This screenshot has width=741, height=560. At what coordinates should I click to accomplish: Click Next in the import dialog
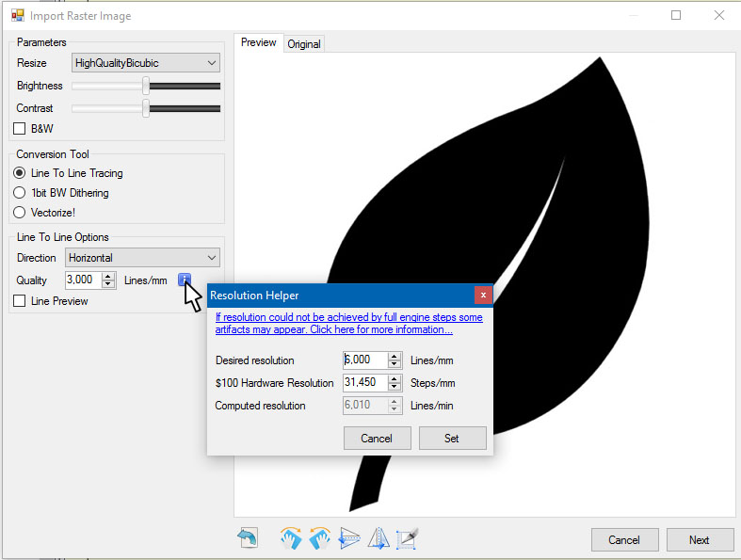click(x=700, y=539)
